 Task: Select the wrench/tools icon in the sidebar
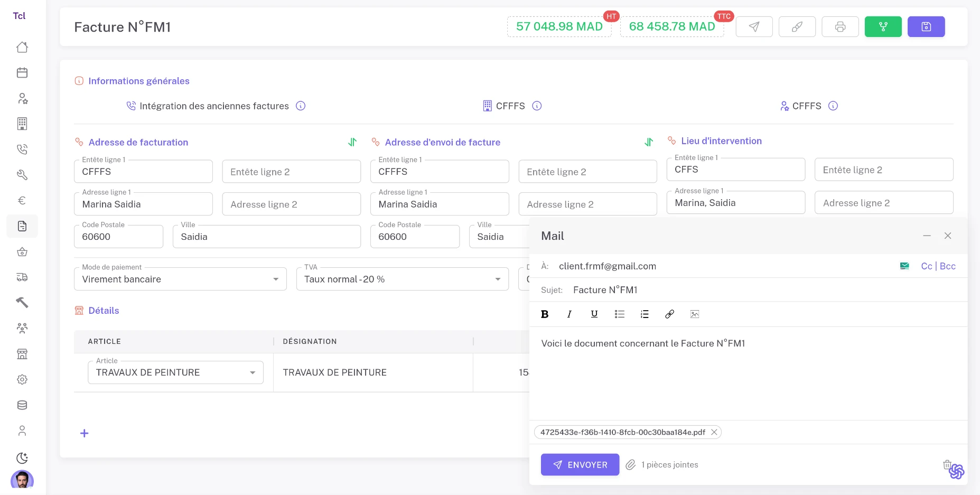[x=22, y=174]
